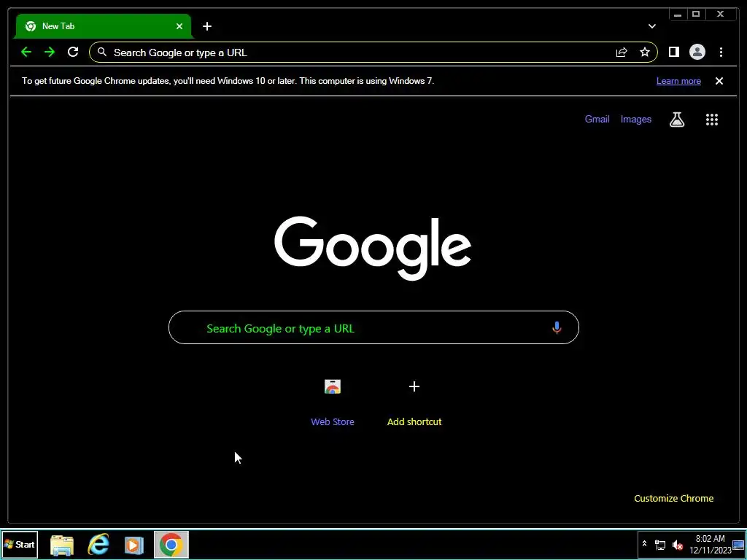Viewport: 747px width, 560px height.
Task: Click the Google logo
Action: coord(373,248)
